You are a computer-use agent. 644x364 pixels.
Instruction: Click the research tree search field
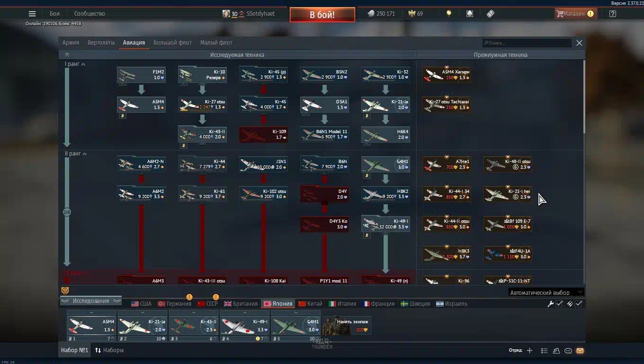click(x=527, y=43)
